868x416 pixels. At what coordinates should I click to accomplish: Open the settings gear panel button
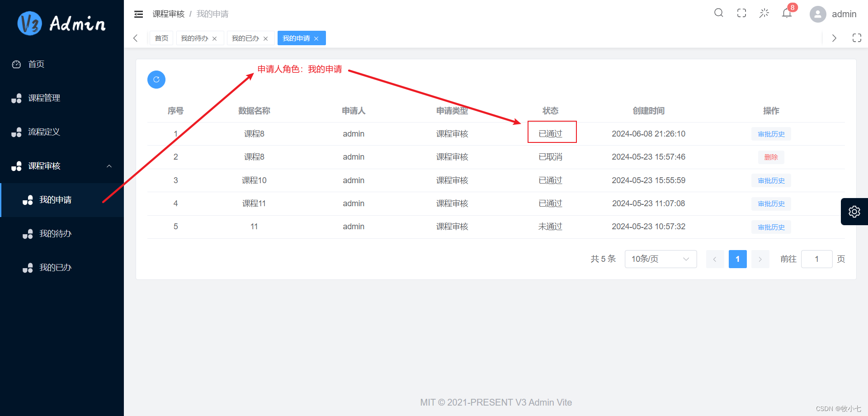tap(854, 212)
